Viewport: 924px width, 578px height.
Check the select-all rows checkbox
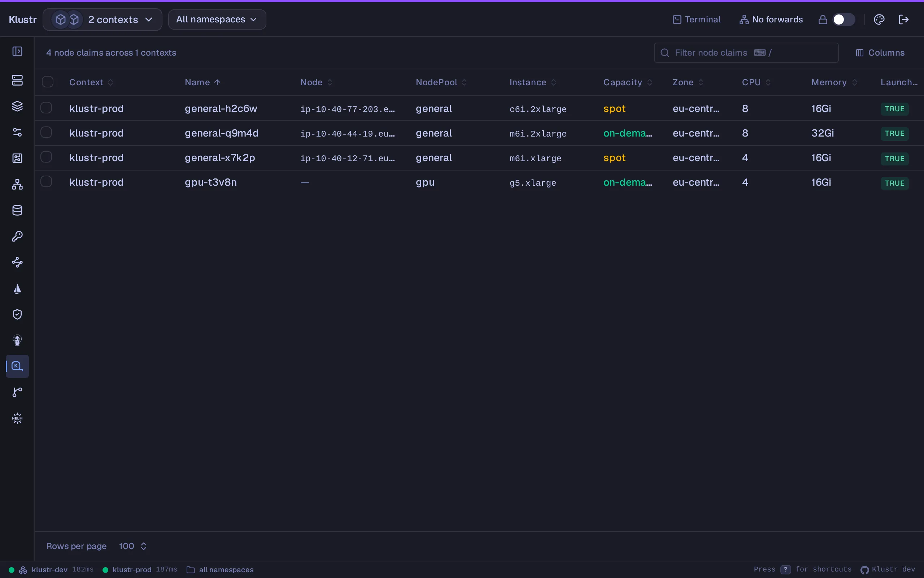(x=48, y=82)
